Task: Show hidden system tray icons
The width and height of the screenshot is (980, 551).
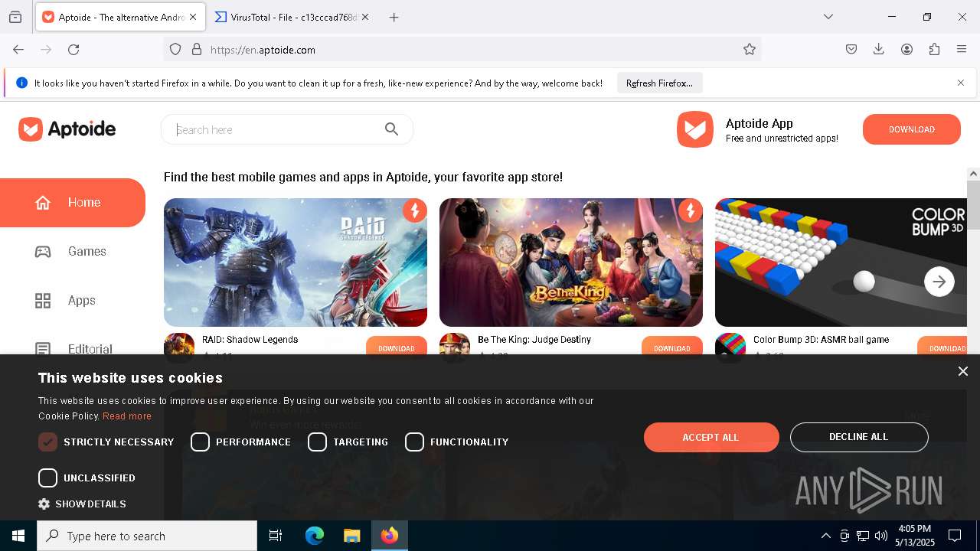Action: [x=825, y=536]
